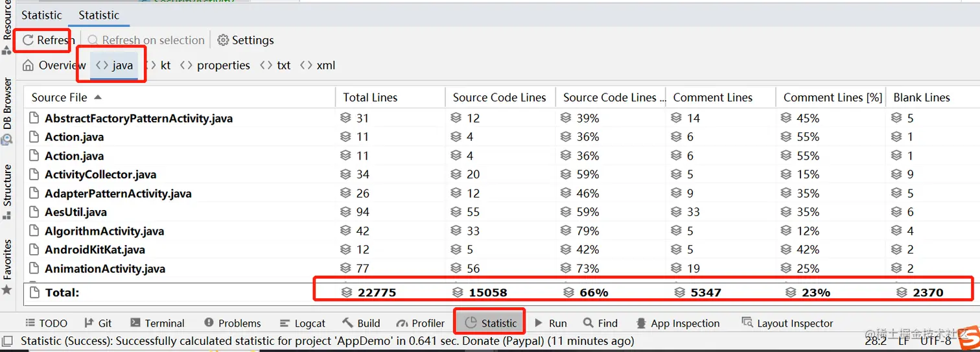Sort by Comment Lines [%] column
980x352 pixels.
(830, 97)
